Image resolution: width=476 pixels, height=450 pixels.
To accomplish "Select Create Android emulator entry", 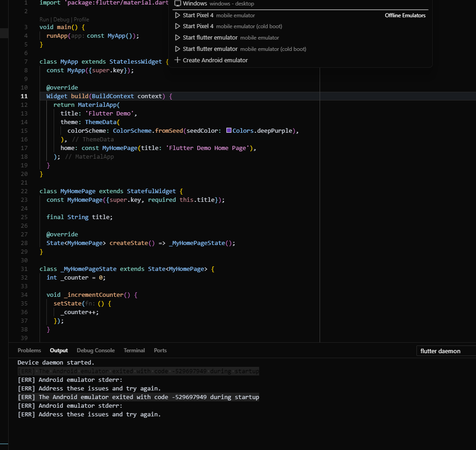I will tap(301, 60).
